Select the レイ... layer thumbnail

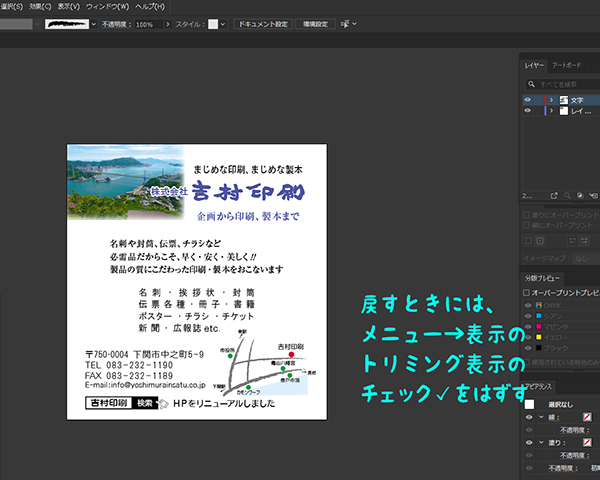564,111
